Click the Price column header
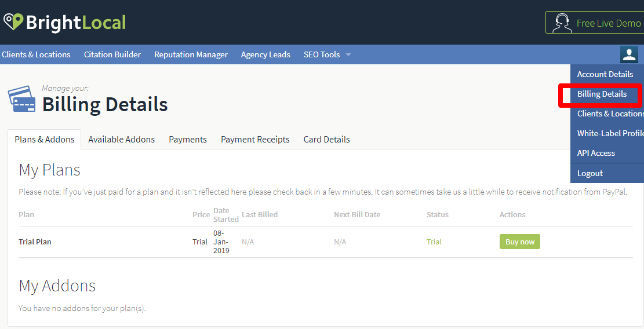Image resolution: width=644 pixels, height=329 pixels. tap(201, 214)
